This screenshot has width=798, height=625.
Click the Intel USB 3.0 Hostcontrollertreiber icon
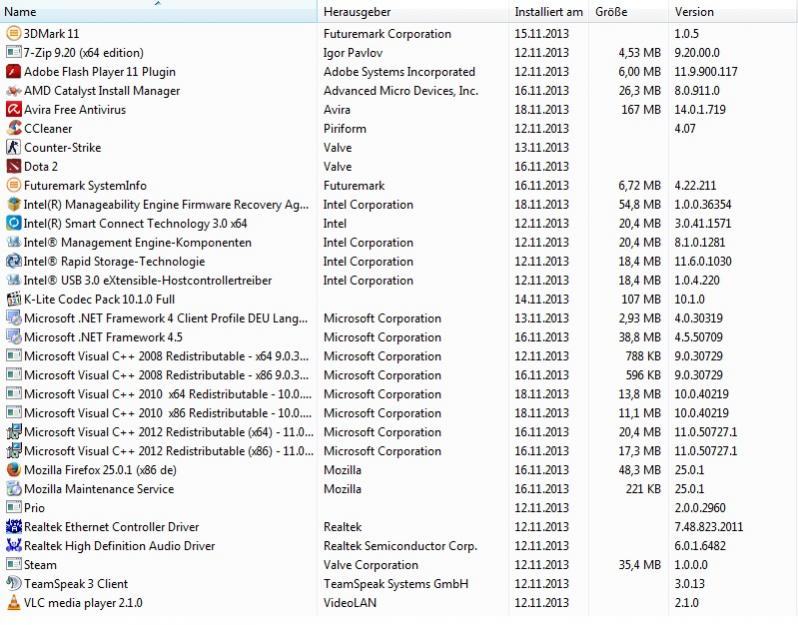14,280
